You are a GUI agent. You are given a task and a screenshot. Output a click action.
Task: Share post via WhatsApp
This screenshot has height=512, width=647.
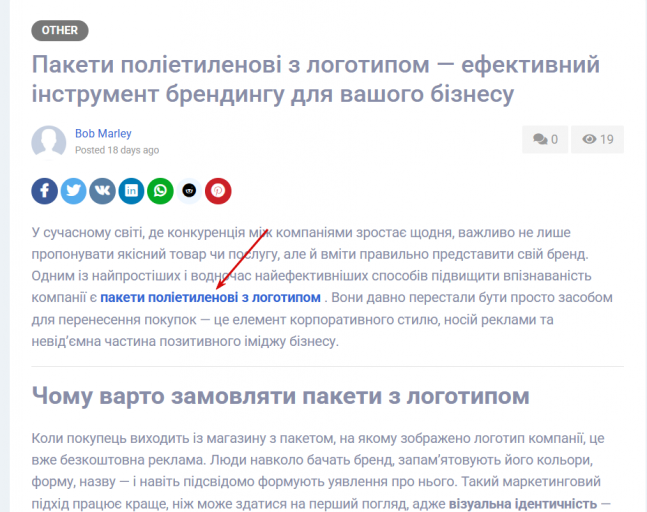pyautogui.click(x=160, y=191)
